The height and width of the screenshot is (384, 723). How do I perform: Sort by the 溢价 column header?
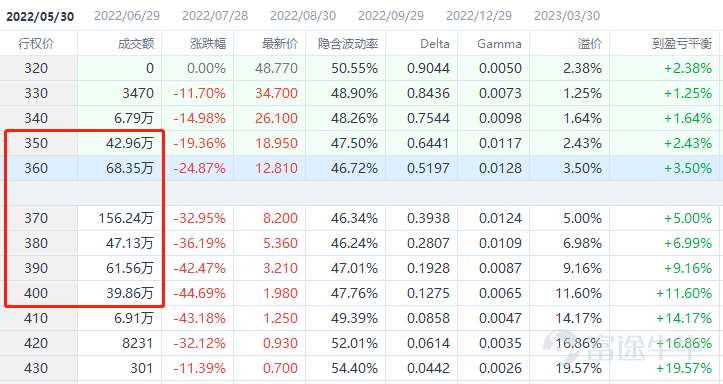tap(590, 44)
